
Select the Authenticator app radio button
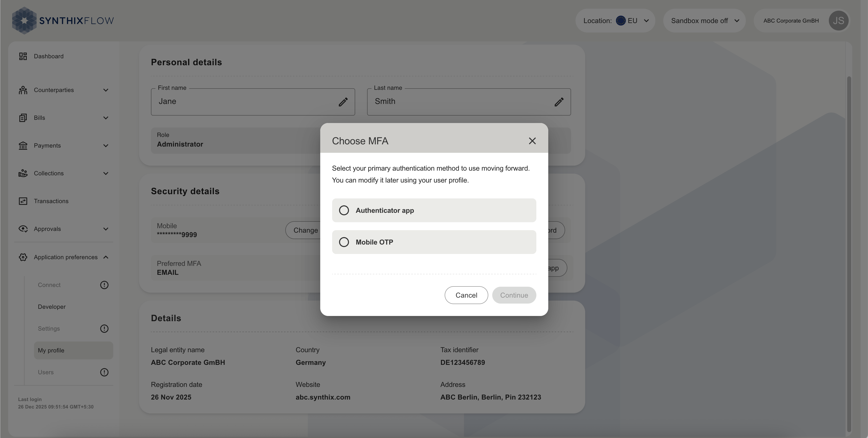[x=344, y=210]
